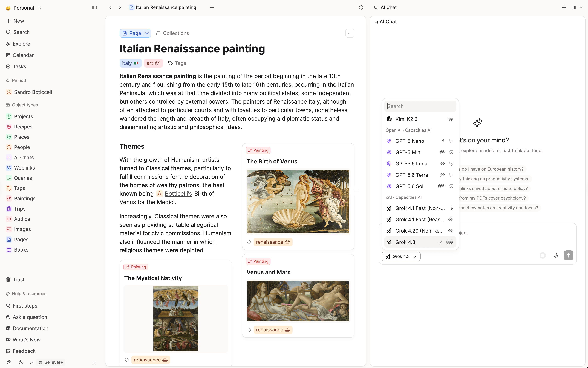Open the Grok 4.3 model selector

[401, 256]
